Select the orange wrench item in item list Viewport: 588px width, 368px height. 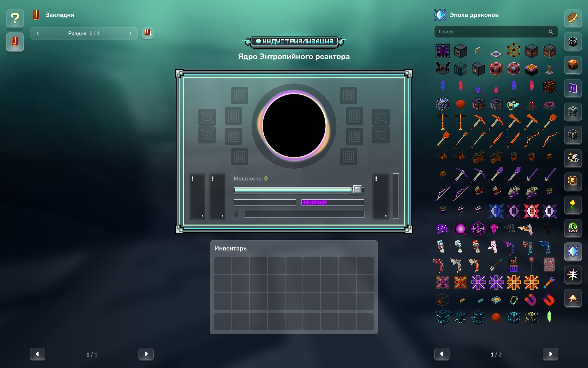pos(549,282)
